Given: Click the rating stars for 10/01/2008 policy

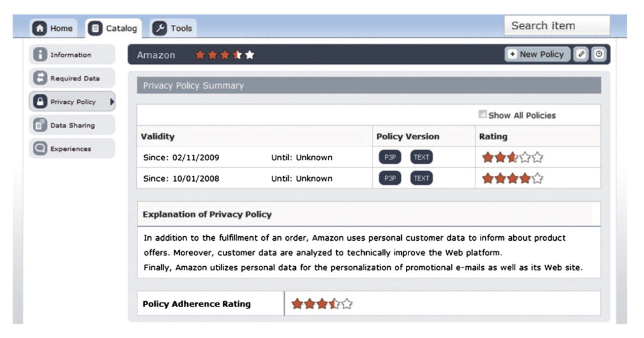Looking at the screenshot, I should (x=512, y=178).
